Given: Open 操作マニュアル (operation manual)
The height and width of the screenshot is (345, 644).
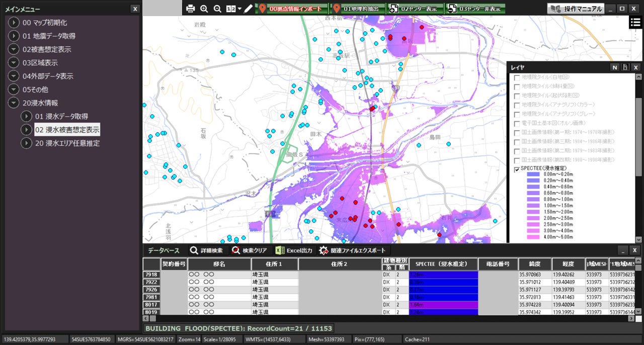Looking at the screenshot, I should [x=576, y=9].
